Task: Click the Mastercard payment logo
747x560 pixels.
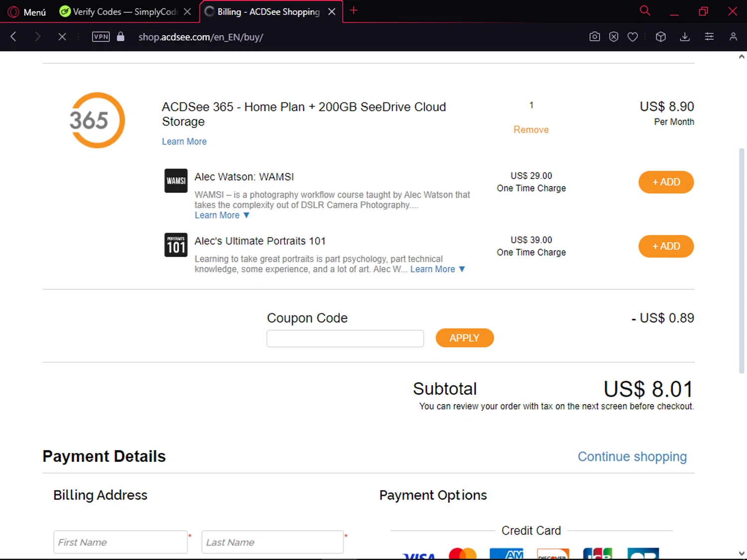Action: point(463,554)
